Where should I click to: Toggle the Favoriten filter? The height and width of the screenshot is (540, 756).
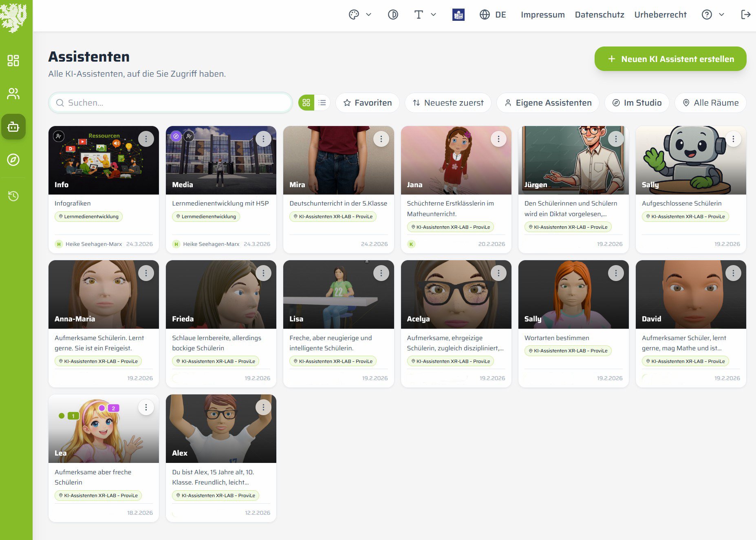367,103
